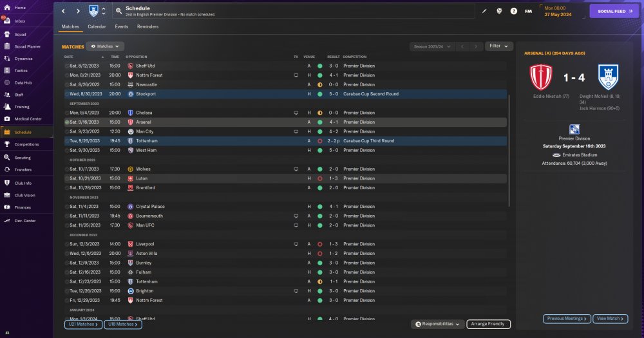Viewport: 644px width, 338px height.
Task: Open the Social Feed button
Action: click(614, 11)
